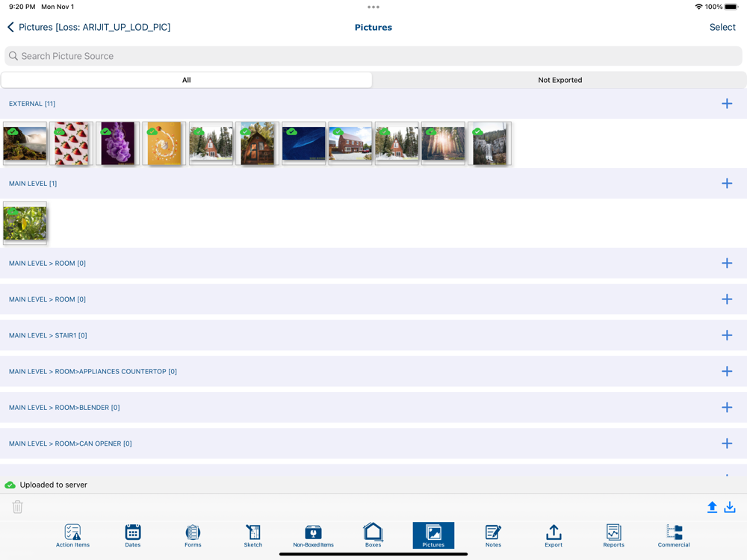Add picture to MAIN LEVEL [1] section
Image resolution: width=747 pixels, height=560 pixels.
(x=727, y=184)
